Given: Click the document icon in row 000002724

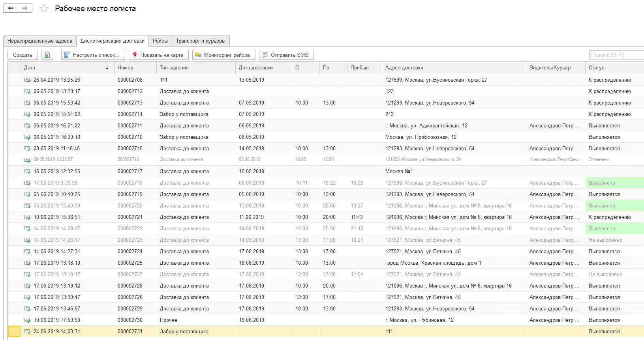Looking at the screenshot, I should click(x=27, y=251).
